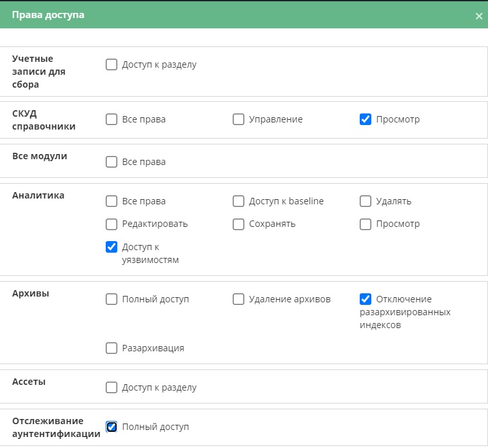Close the Права доступа dialog
The image size is (488, 448).
click(479, 16)
